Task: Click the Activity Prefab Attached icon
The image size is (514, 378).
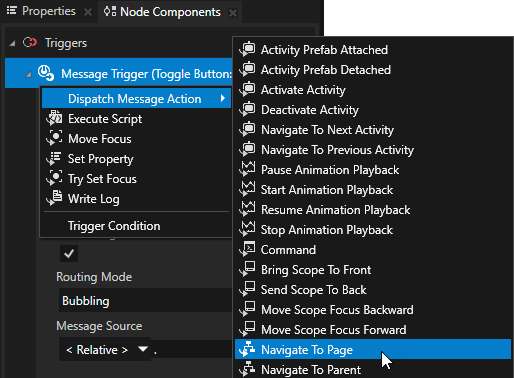Action: pos(247,49)
